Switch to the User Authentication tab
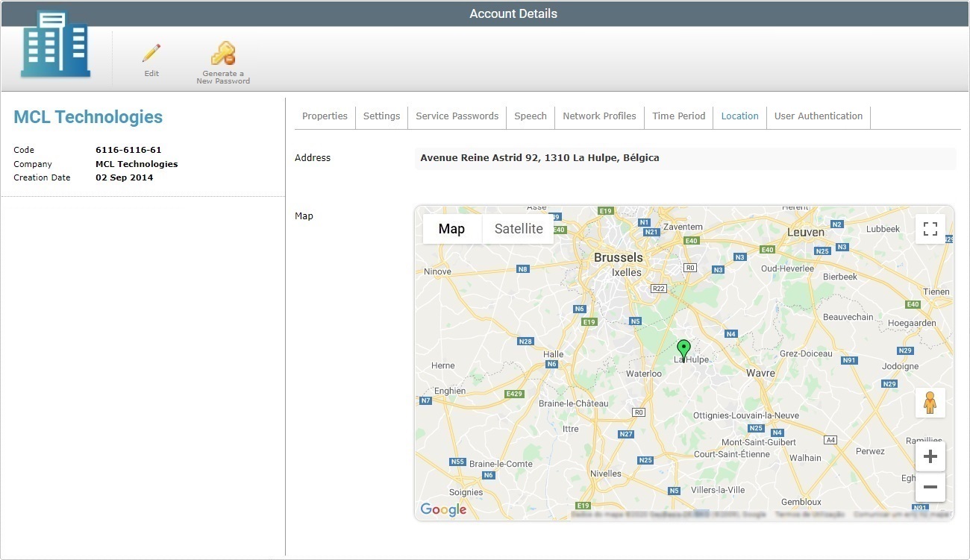 click(x=818, y=116)
